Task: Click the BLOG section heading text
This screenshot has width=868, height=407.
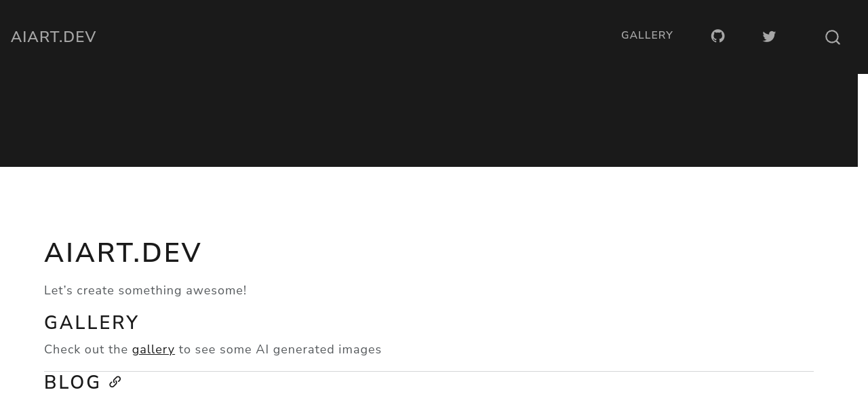Action: pos(72,383)
